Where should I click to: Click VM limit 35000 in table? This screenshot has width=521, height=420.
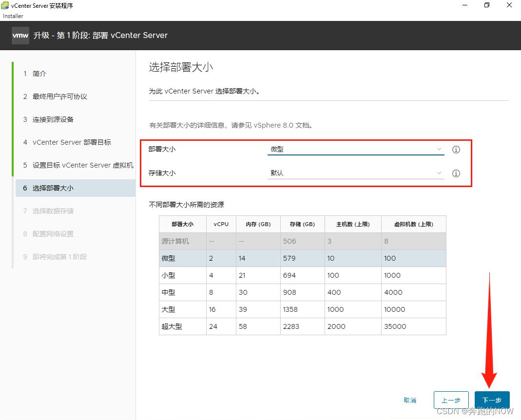click(395, 326)
